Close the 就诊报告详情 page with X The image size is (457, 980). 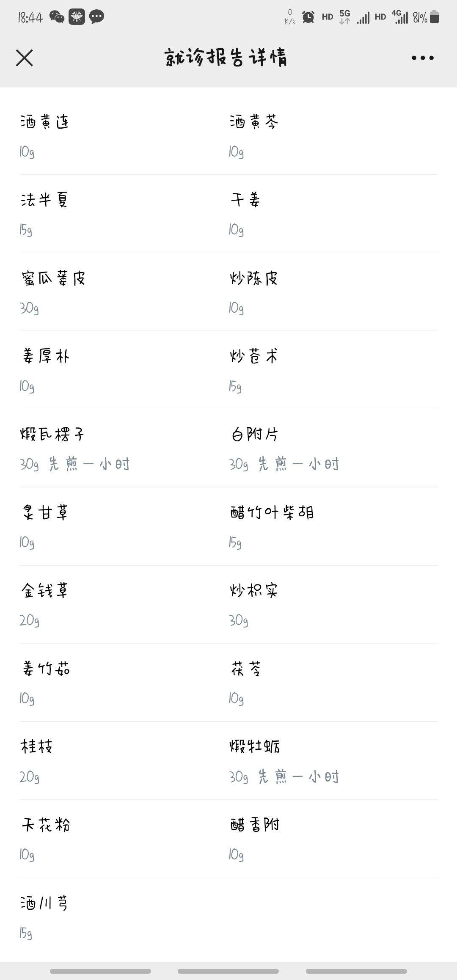pos(24,58)
